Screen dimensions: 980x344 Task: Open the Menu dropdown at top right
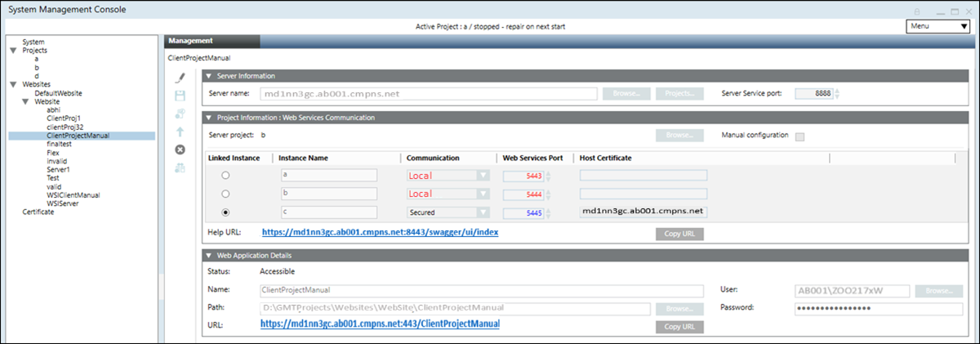pos(938,26)
